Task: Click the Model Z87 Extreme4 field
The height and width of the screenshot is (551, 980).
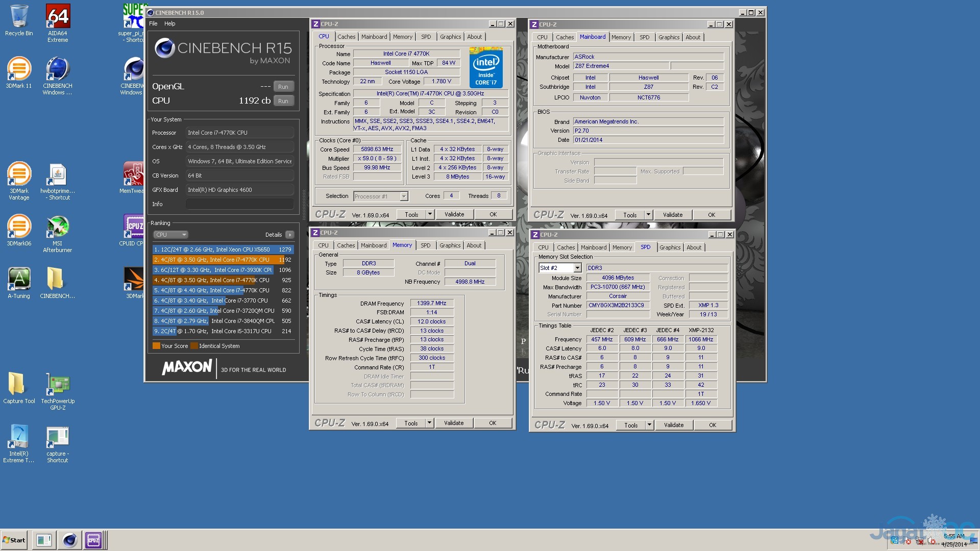Action: point(621,66)
